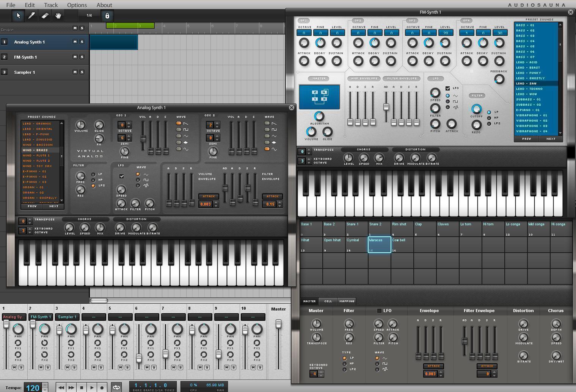The image size is (576, 392).
Task: Open the Options menu
Action: 77,5
